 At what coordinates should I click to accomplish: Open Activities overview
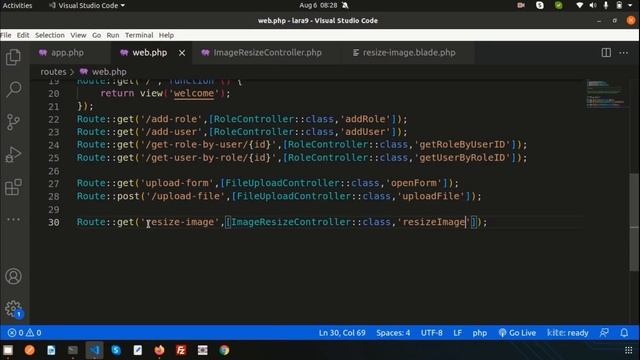[x=17, y=5]
